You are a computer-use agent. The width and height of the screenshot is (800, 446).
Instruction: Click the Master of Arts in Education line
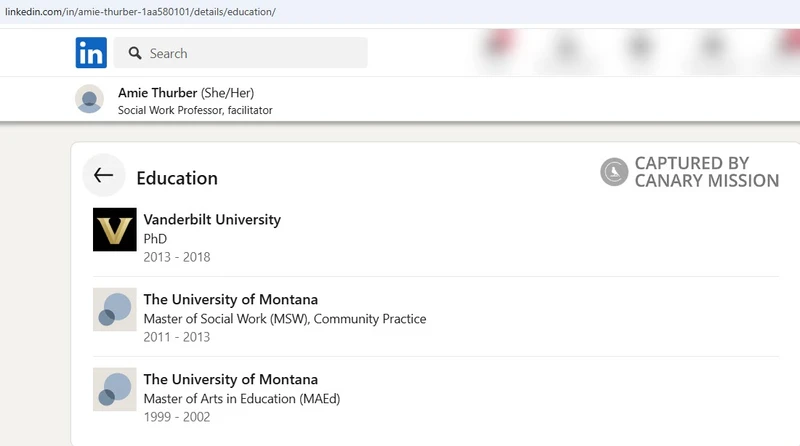point(242,399)
